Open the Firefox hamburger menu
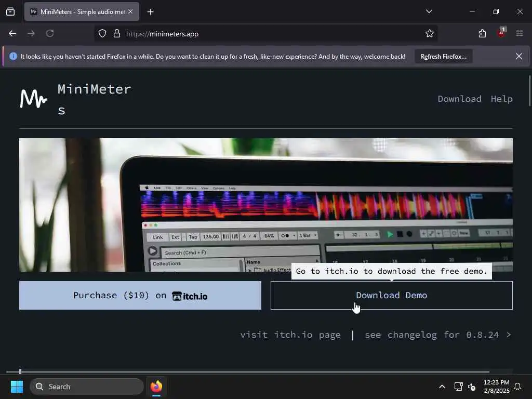This screenshot has width=532, height=399. [519, 33]
